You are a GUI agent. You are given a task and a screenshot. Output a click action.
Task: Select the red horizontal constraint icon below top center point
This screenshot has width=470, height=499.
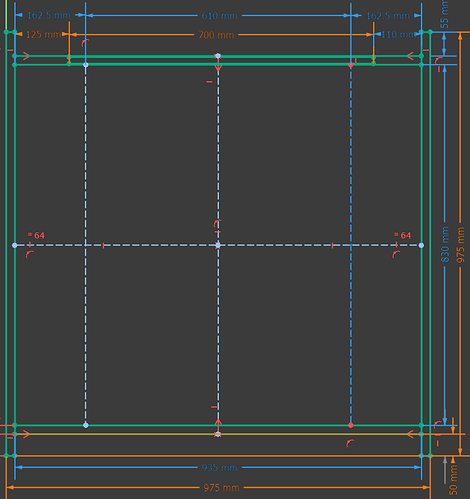pos(209,82)
